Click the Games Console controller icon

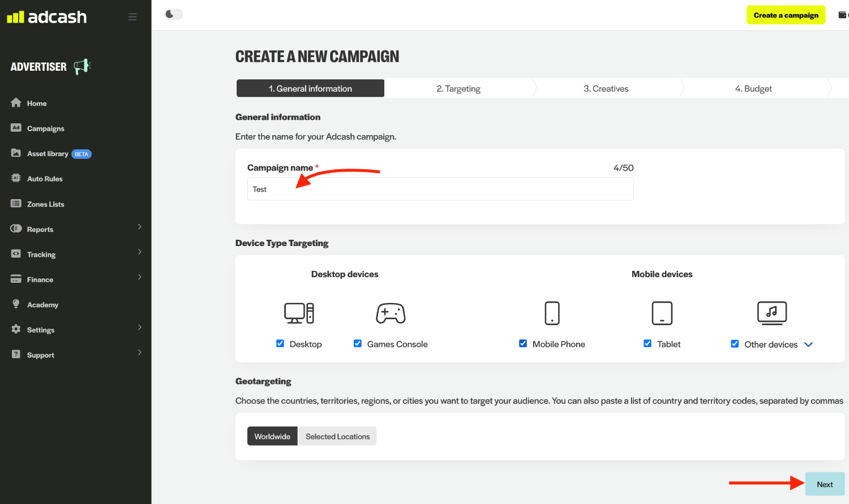coord(391,313)
